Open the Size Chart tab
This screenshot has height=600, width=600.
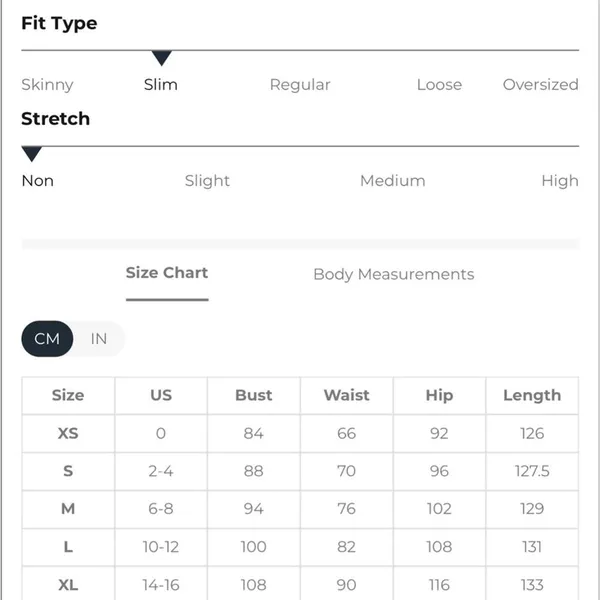pyautogui.click(x=167, y=273)
